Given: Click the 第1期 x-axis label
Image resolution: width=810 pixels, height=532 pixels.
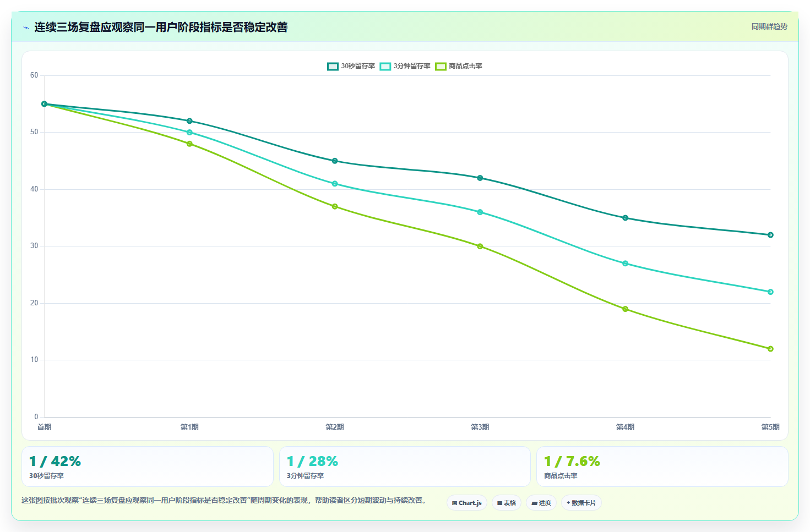Looking at the screenshot, I should [x=189, y=427].
